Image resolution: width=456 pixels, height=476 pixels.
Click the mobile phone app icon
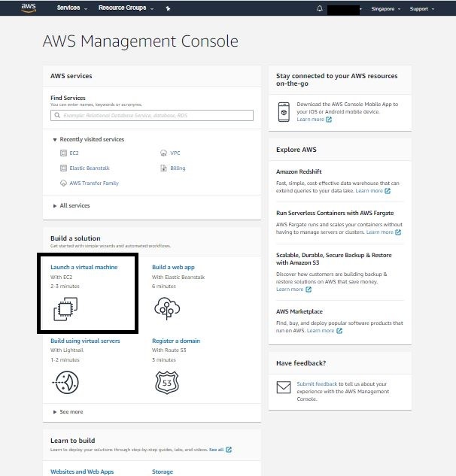point(284,112)
